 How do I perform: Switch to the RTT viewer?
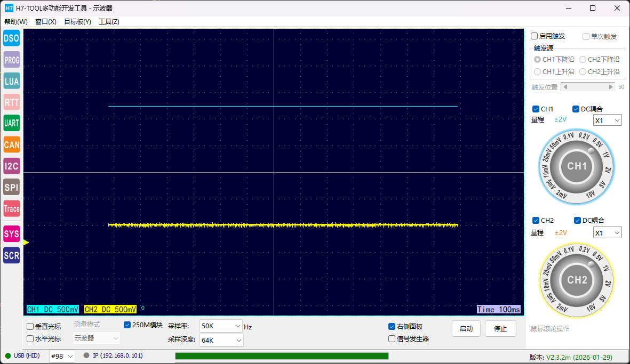coord(11,102)
